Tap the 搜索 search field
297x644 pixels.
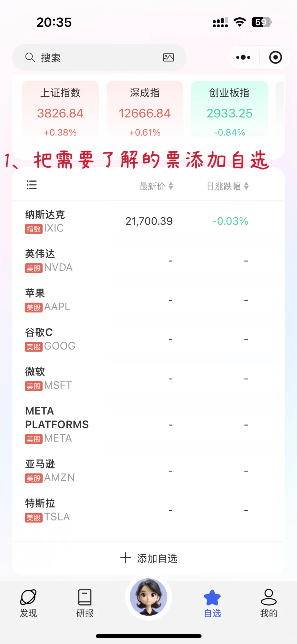click(99, 57)
